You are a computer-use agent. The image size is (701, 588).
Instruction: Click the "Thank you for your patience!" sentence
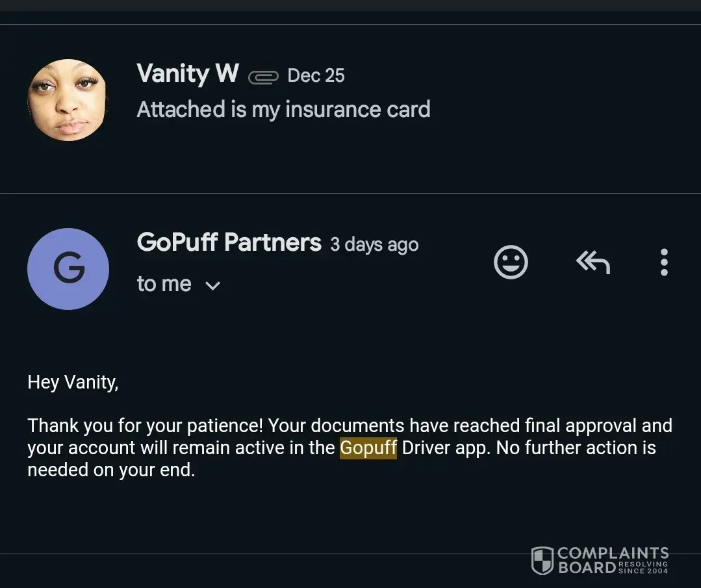pyautogui.click(x=145, y=426)
